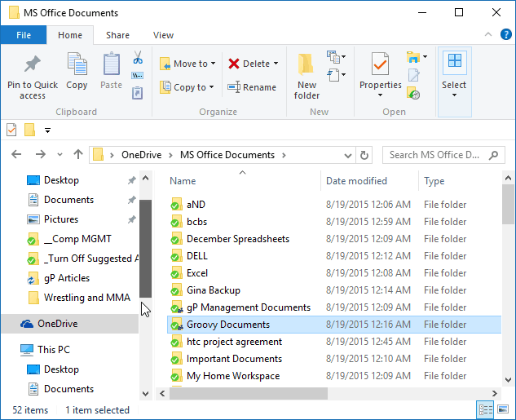The width and height of the screenshot is (516, 420).
Task: Click the Open icon in Open group
Action: (413, 57)
